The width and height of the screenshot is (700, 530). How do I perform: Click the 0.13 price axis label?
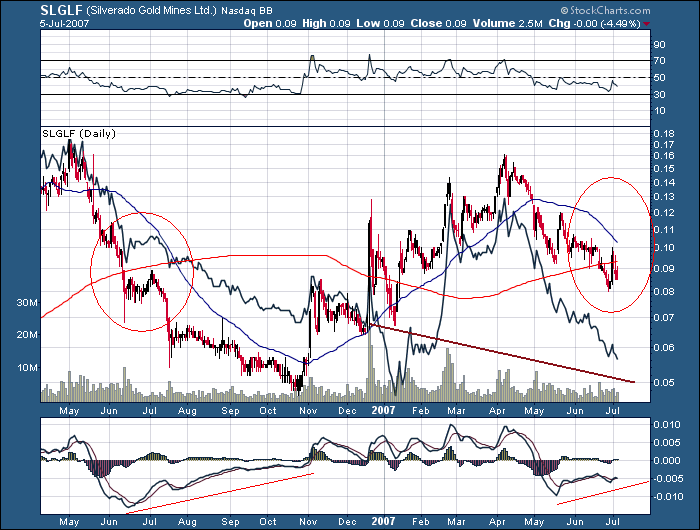coord(664,197)
